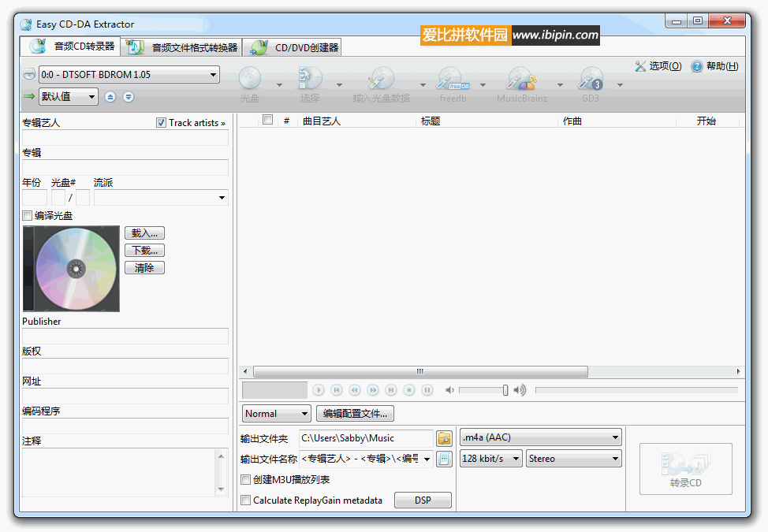Enable the 编译光盘 compilation checkbox
Viewport: 768px width, 532px height.
pos(28,216)
